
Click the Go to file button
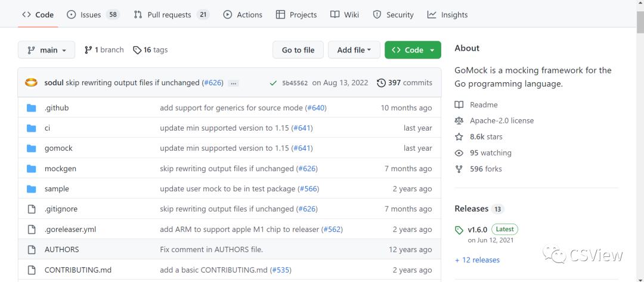pos(298,50)
